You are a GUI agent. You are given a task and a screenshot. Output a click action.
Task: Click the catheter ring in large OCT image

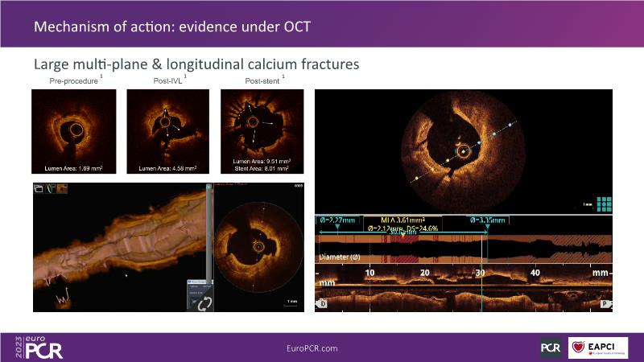click(464, 150)
